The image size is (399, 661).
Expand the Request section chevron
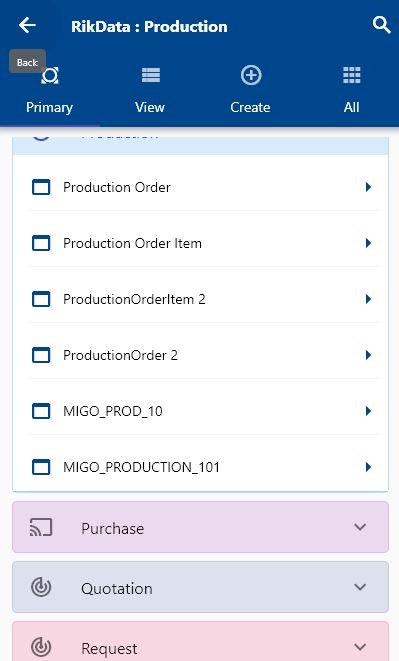[x=360, y=647]
